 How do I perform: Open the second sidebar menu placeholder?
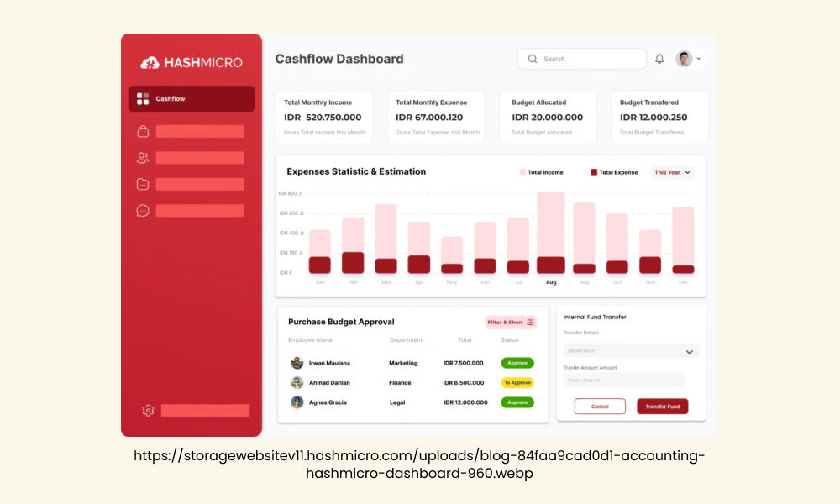[x=200, y=131]
